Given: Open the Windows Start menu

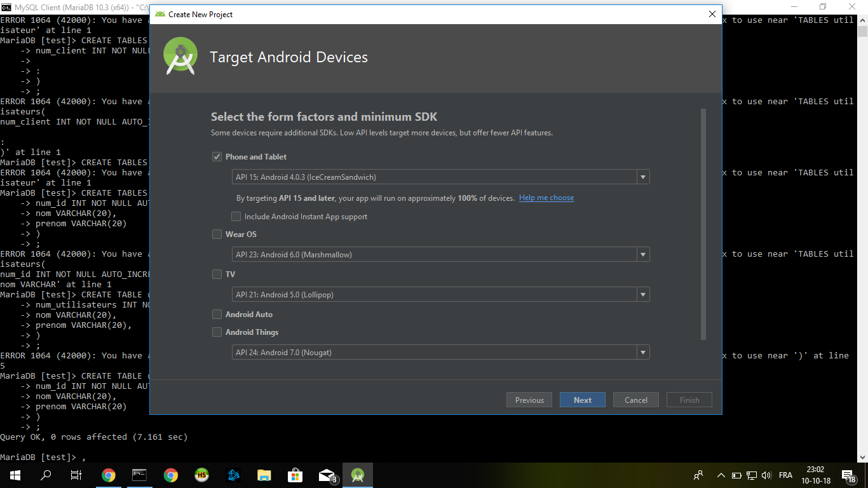Looking at the screenshot, I should (x=15, y=475).
